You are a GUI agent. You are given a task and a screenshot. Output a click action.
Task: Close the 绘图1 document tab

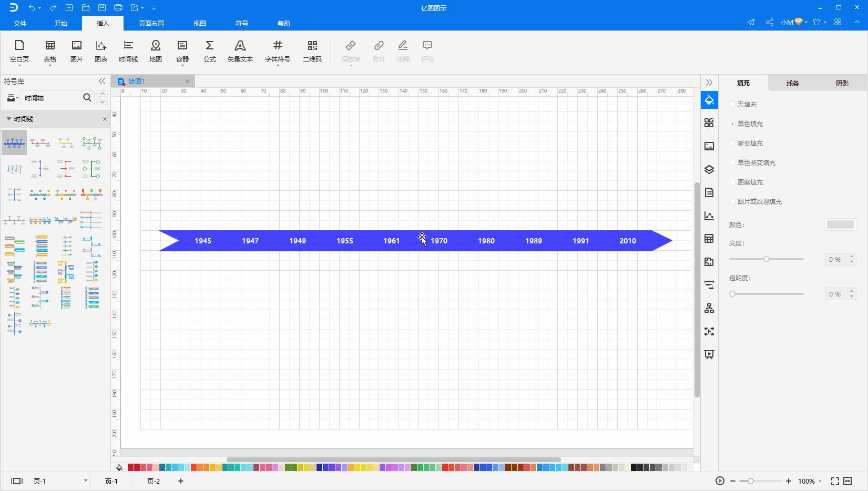pos(187,81)
